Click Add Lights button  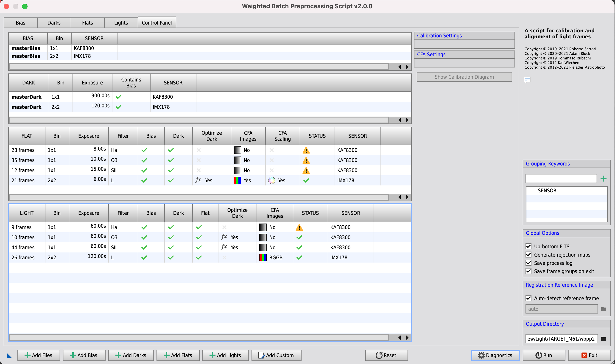pyautogui.click(x=225, y=355)
